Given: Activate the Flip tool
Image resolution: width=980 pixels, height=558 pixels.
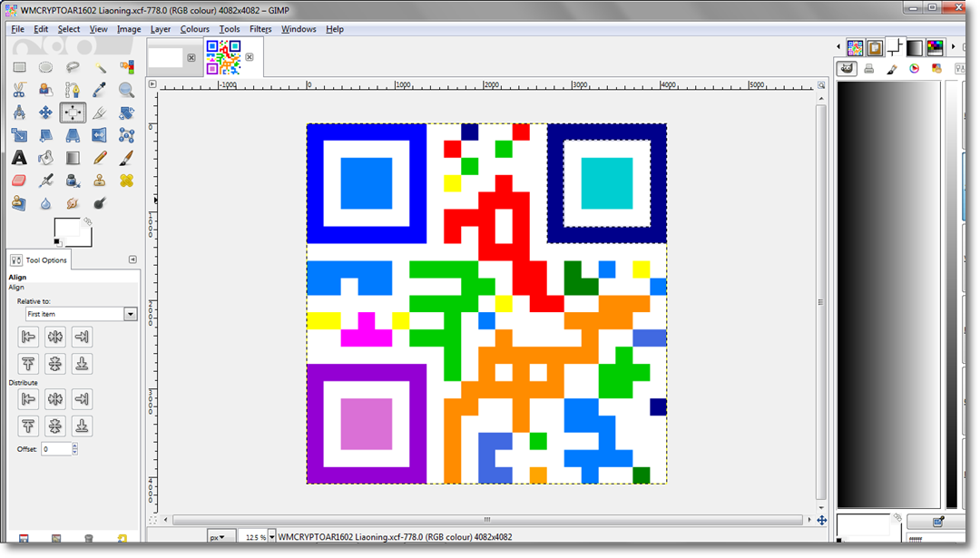Looking at the screenshot, I should 100,135.
